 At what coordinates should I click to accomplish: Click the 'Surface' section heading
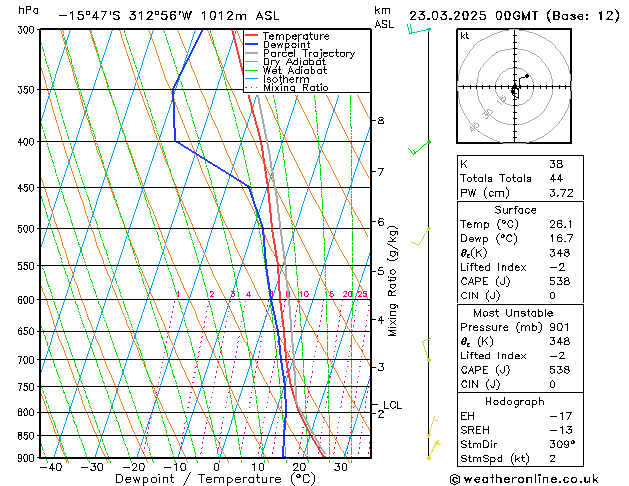tap(515, 210)
